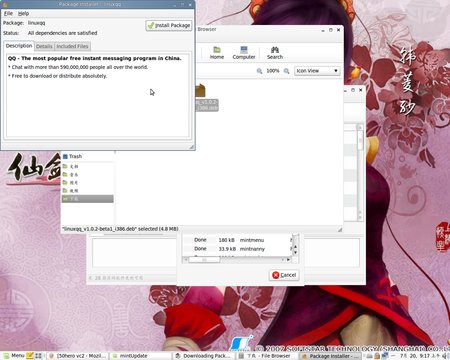Click the Search binoculars icon in File Browser
The width and height of the screenshot is (450, 360).
(x=275, y=53)
